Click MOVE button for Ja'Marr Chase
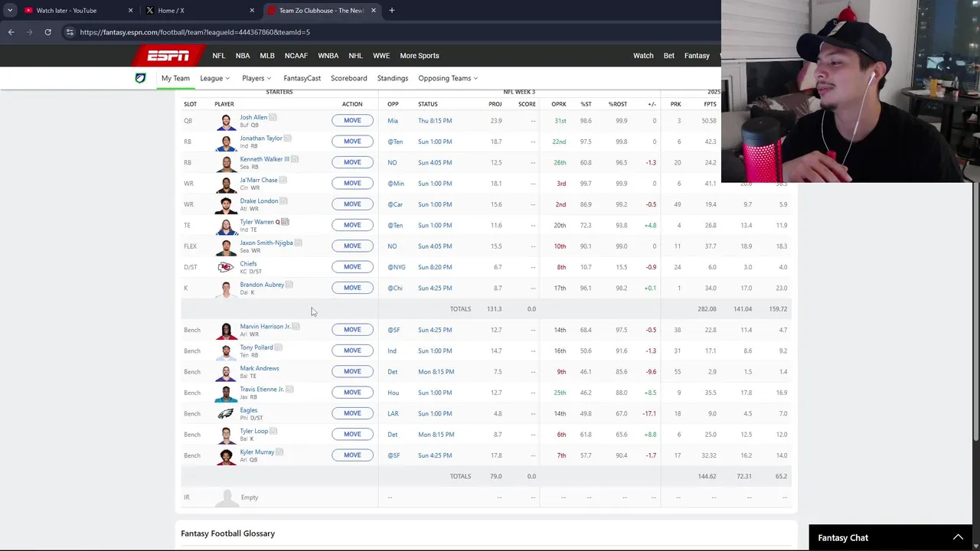Image resolution: width=980 pixels, height=551 pixels. coord(352,183)
